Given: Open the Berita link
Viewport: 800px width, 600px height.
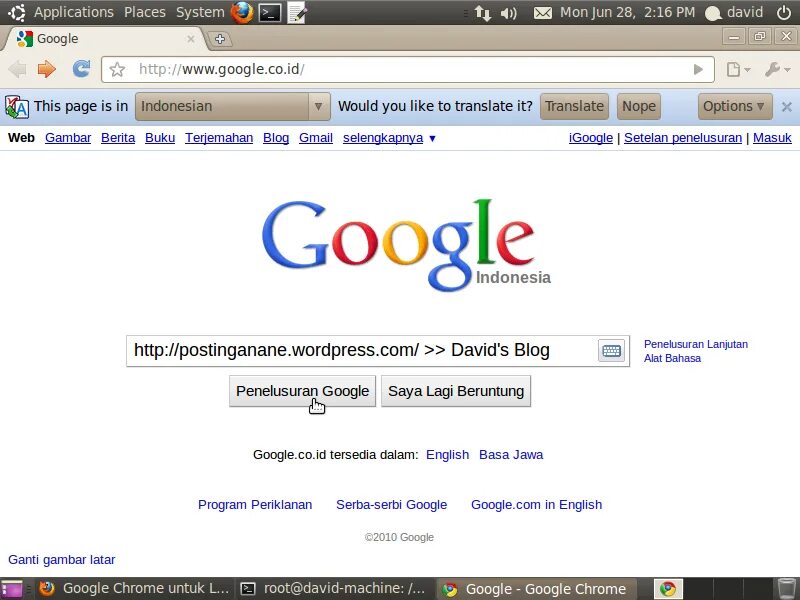Looking at the screenshot, I should tap(118, 138).
